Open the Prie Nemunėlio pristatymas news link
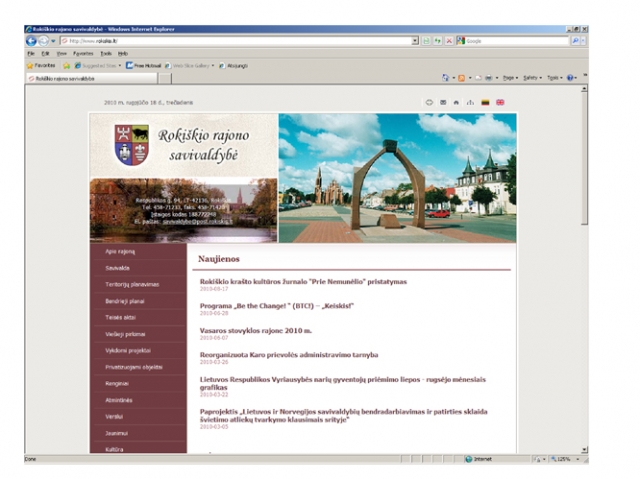 (x=303, y=282)
